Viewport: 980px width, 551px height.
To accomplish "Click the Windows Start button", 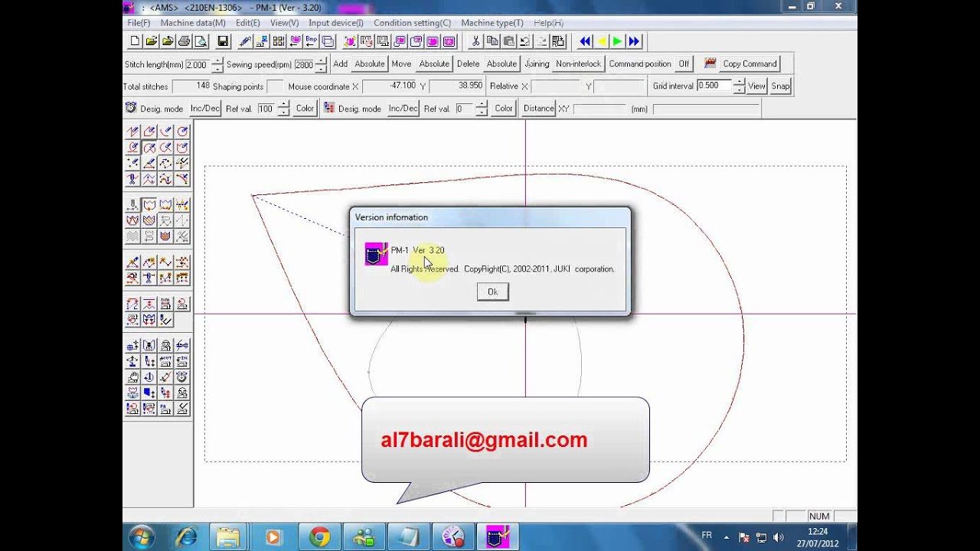I will (142, 537).
